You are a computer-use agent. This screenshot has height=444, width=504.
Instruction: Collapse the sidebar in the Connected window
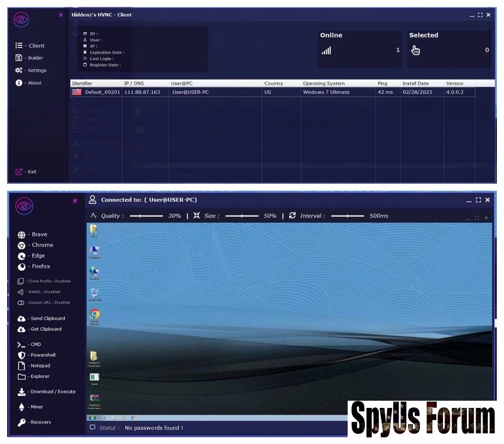(x=75, y=200)
